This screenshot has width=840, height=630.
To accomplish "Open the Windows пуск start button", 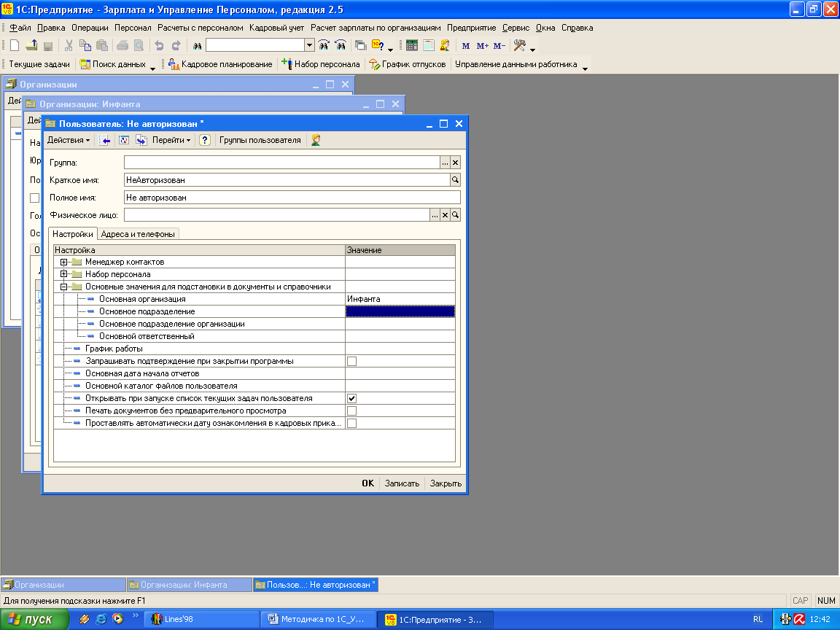I will click(x=34, y=619).
